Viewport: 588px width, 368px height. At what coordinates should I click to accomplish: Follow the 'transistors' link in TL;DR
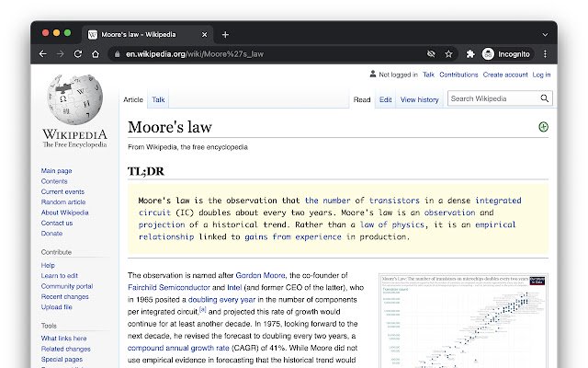(x=394, y=201)
